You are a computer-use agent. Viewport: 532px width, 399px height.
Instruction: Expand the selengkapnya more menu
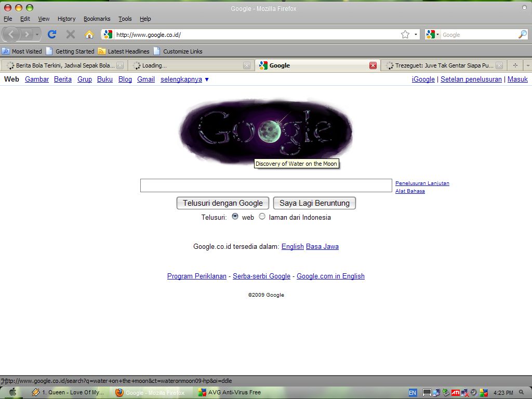point(184,79)
